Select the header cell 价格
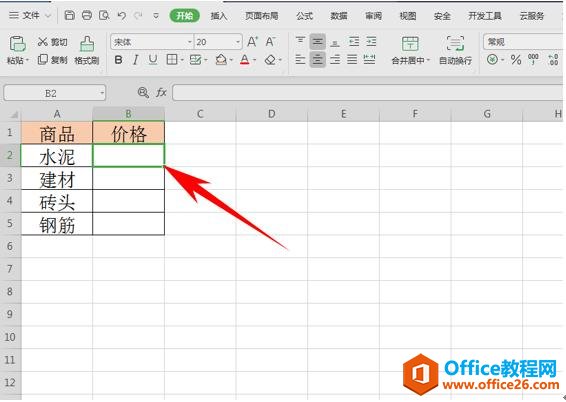Screen dimensions: 566x402 129,133
